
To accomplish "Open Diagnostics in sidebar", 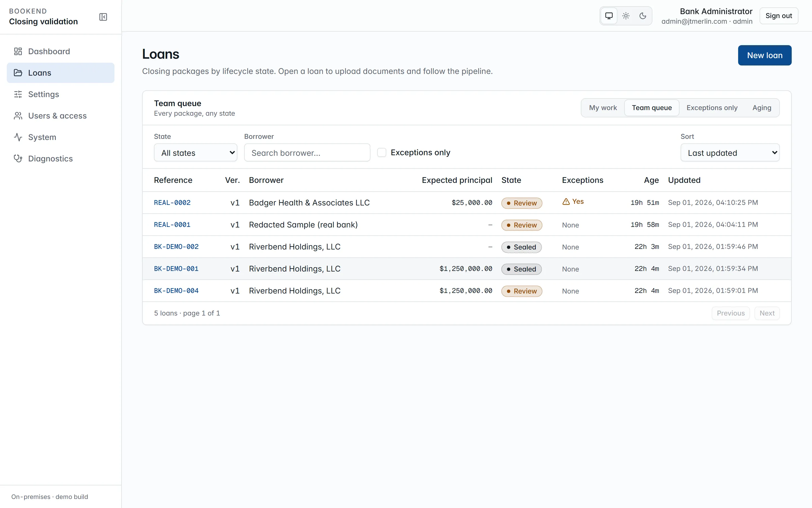I will pos(60,159).
